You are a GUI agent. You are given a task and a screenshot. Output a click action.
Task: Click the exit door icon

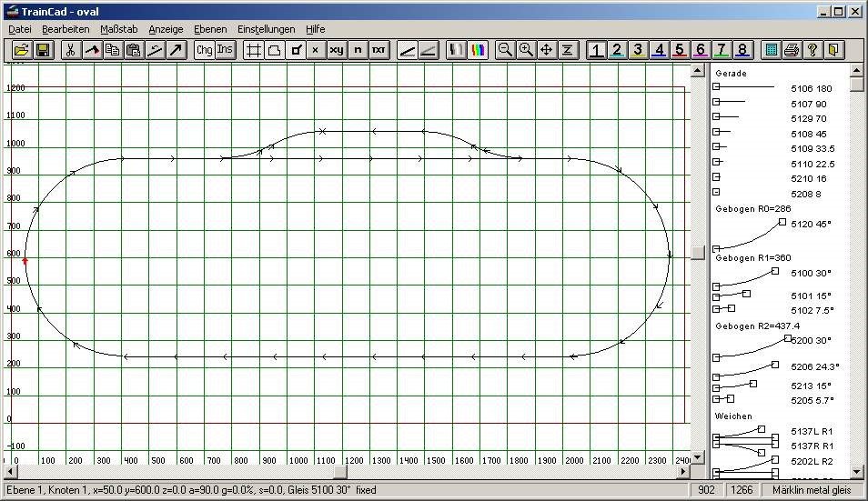point(833,50)
